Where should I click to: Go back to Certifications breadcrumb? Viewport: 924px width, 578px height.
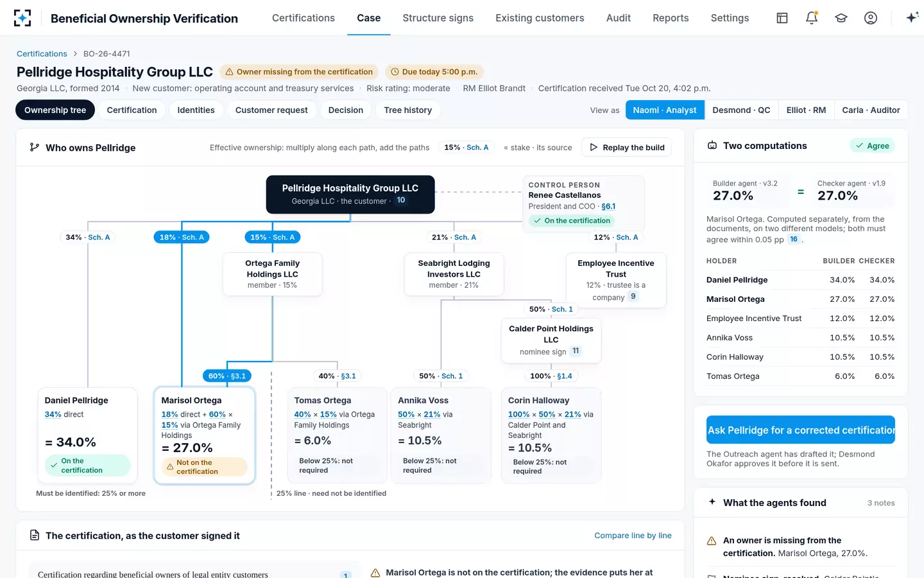42,54
